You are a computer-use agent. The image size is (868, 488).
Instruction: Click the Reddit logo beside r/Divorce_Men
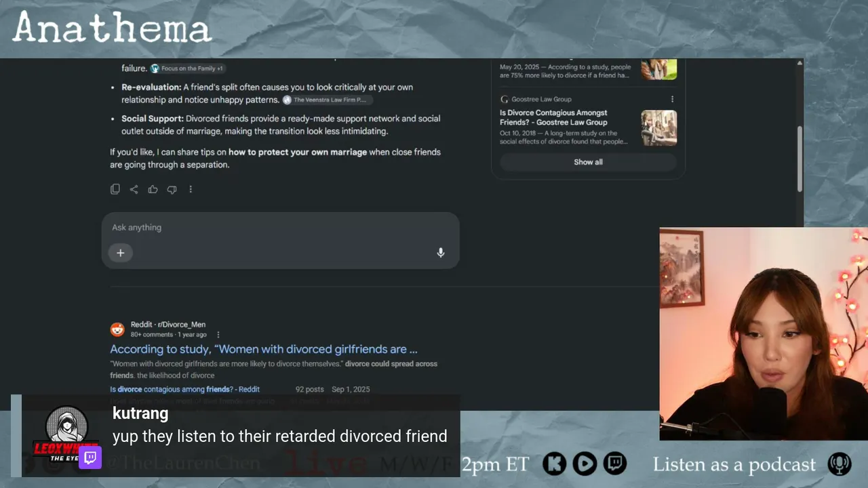point(117,329)
